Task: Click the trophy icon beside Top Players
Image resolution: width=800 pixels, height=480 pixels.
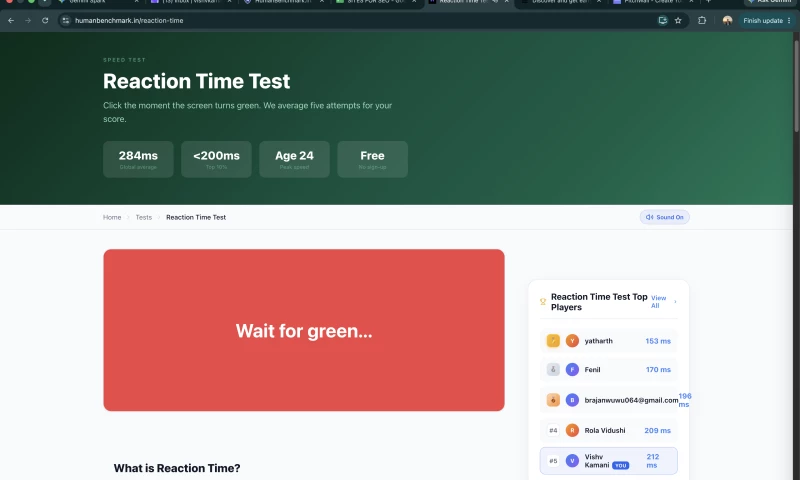Action: pos(543,301)
